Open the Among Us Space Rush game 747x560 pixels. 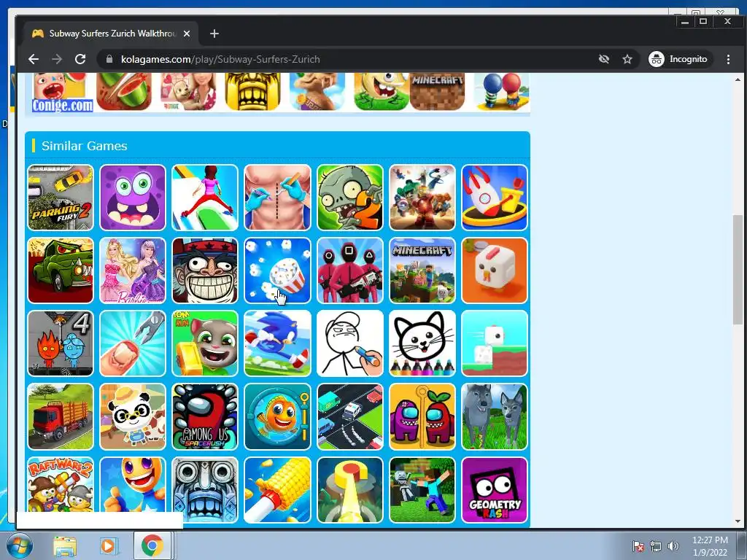tap(205, 416)
